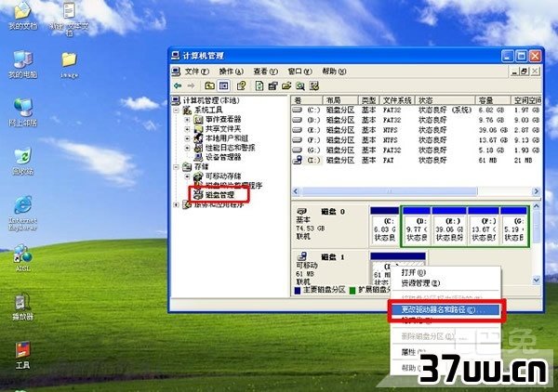This screenshot has height=392, width=558.
Task: Expand the 事件查看器 node
Action: point(188,120)
